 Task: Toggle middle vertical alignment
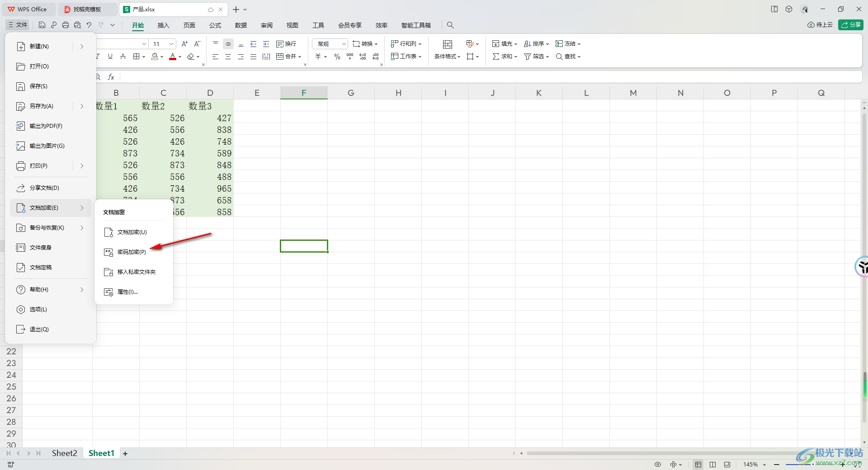click(x=228, y=44)
